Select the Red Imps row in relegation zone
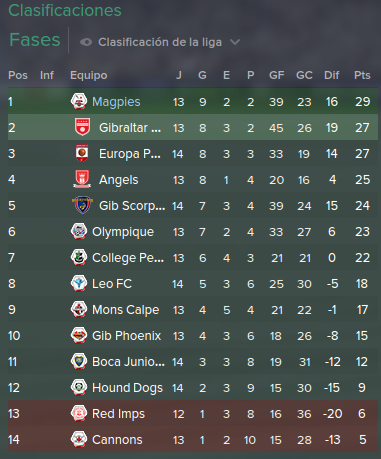Image resolution: width=381 pixels, height=459 pixels. click(193, 414)
